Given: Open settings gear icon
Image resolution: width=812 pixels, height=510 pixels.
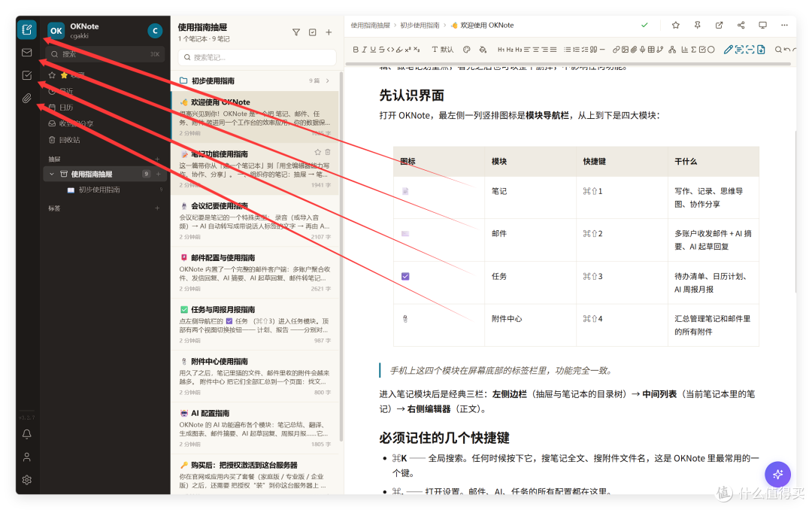Looking at the screenshot, I should [27, 480].
